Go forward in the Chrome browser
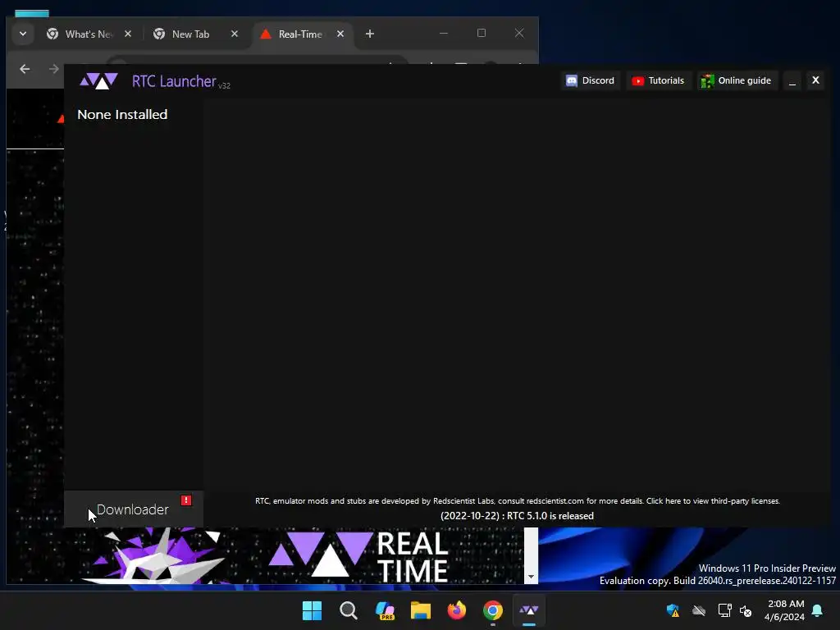 pos(53,69)
